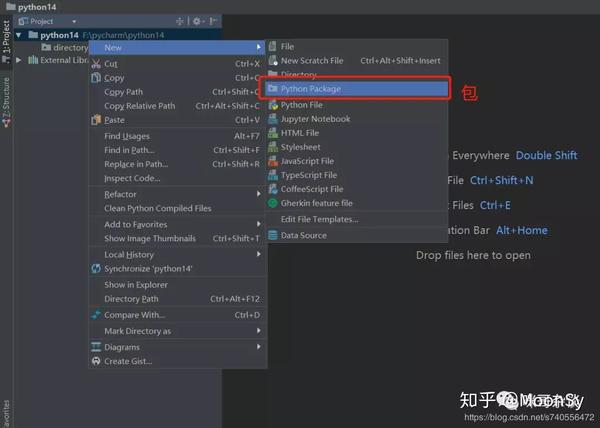Choose Find in Path menu item
Screen dimensions: 600x428
(x=178, y=150)
